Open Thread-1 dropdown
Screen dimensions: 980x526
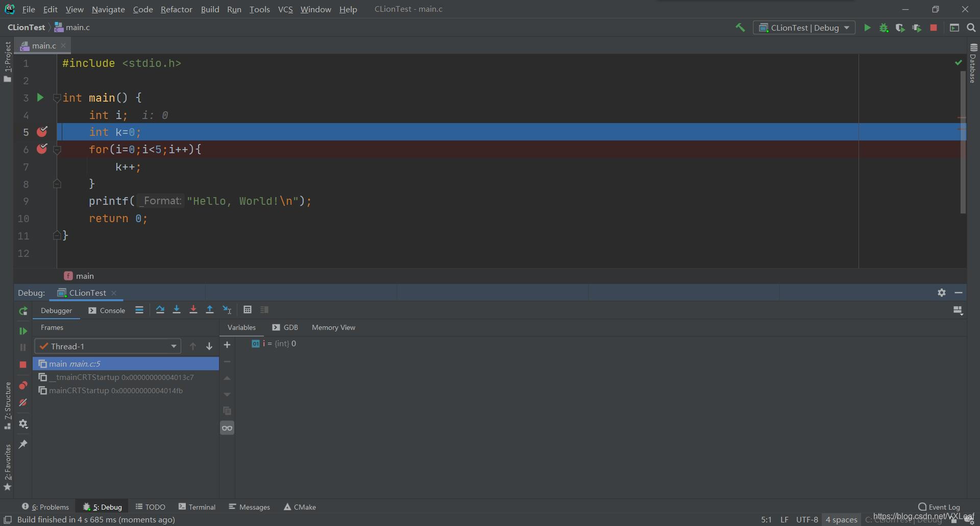(x=108, y=346)
